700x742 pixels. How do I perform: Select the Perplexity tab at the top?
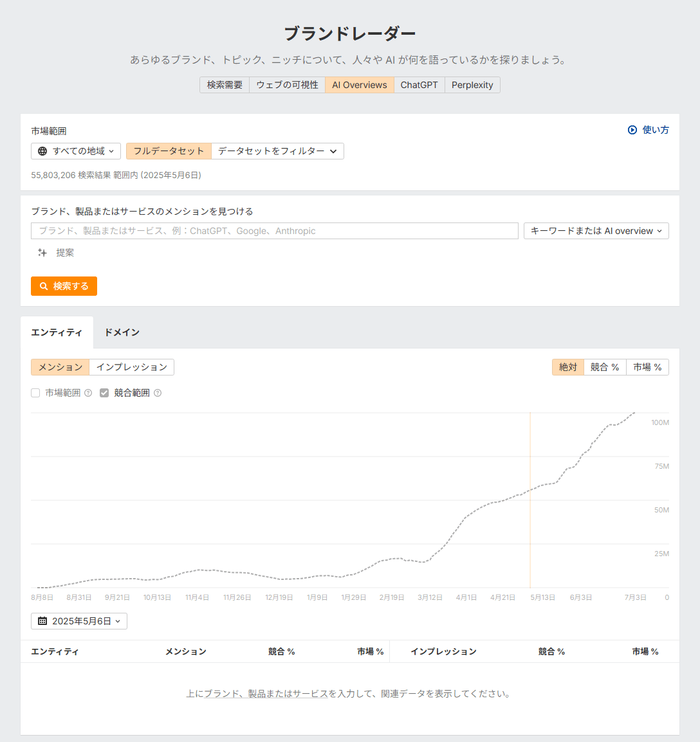tap(472, 84)
